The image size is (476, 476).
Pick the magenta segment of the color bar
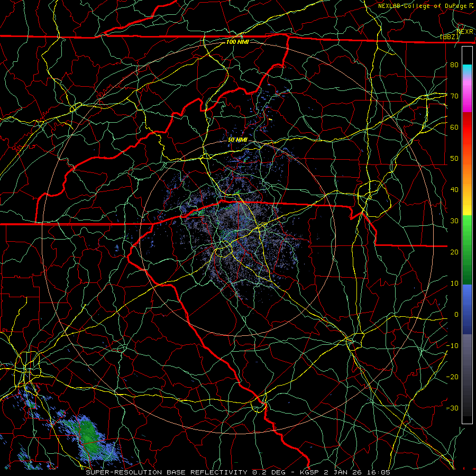(467, 99)
